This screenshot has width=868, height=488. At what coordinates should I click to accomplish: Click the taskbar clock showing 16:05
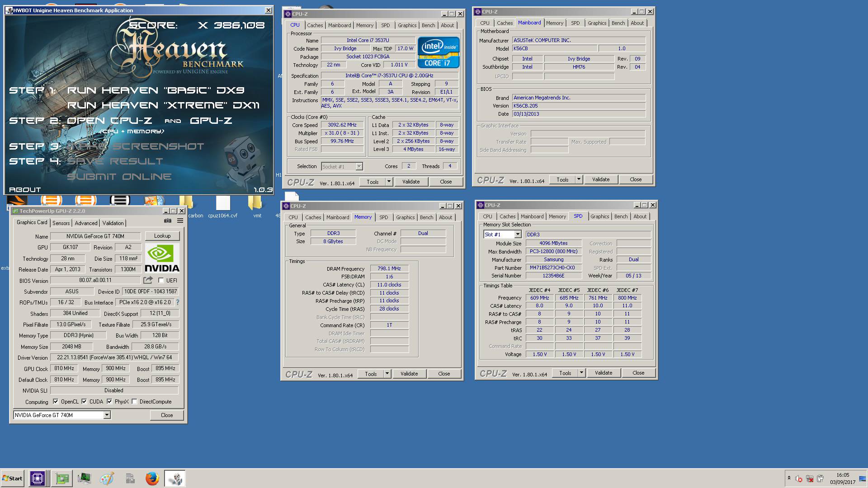tap(843, 475)
